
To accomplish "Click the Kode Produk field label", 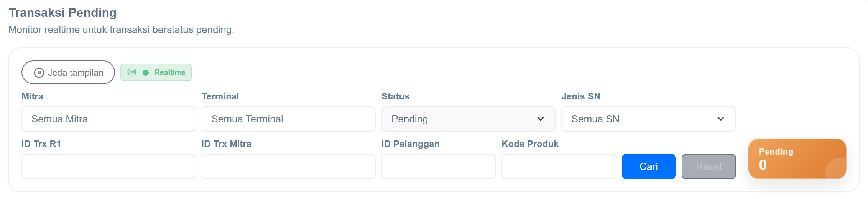I will 530,144.
